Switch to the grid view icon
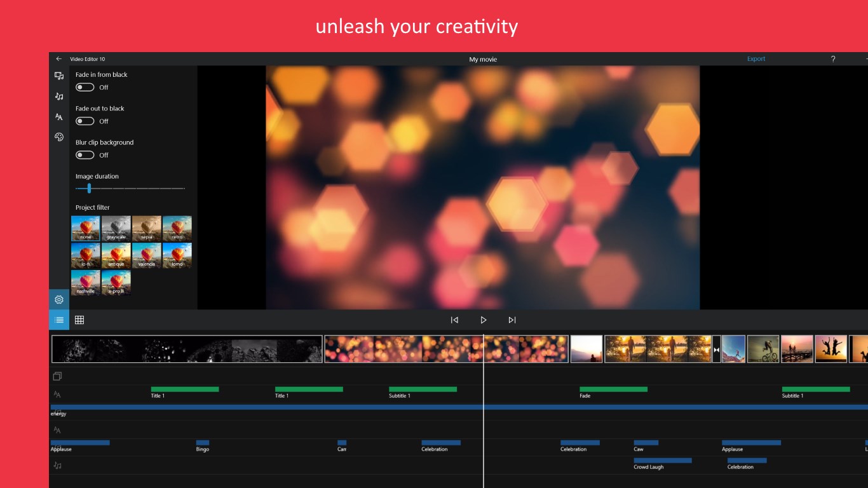Screen dimensions: 868x488 tap(79, 320)
